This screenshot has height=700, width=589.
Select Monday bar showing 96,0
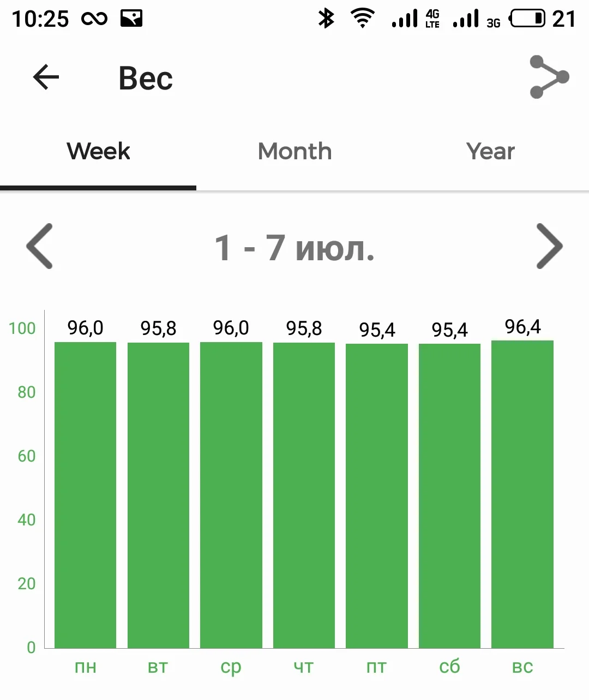pos(86,494)
